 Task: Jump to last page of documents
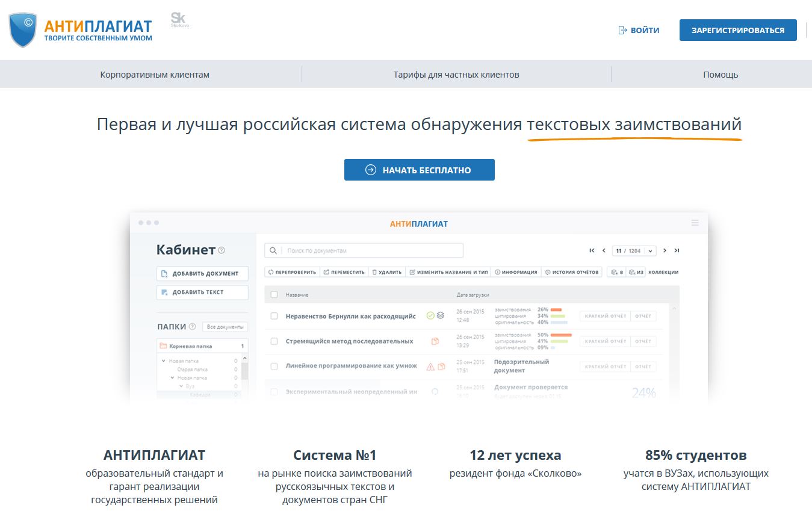677,250
